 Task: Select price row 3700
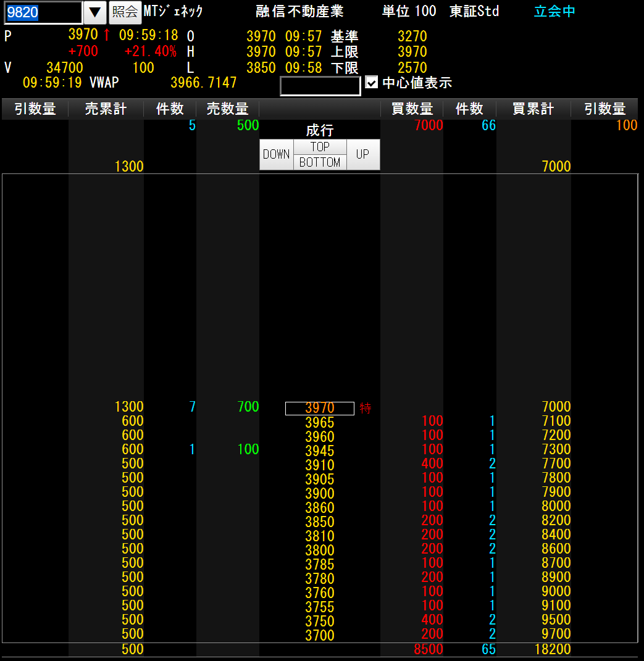click(x=320, y=635)
